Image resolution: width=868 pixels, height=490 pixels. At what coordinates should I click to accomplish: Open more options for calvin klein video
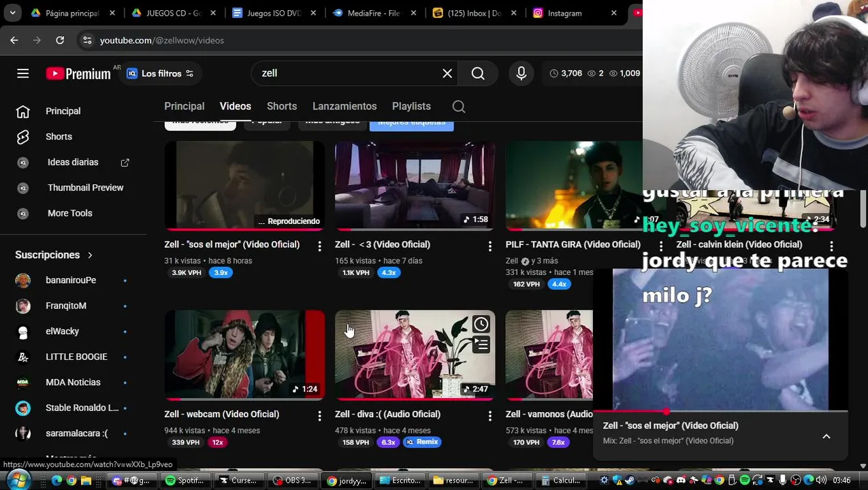[x=831, y=246]
